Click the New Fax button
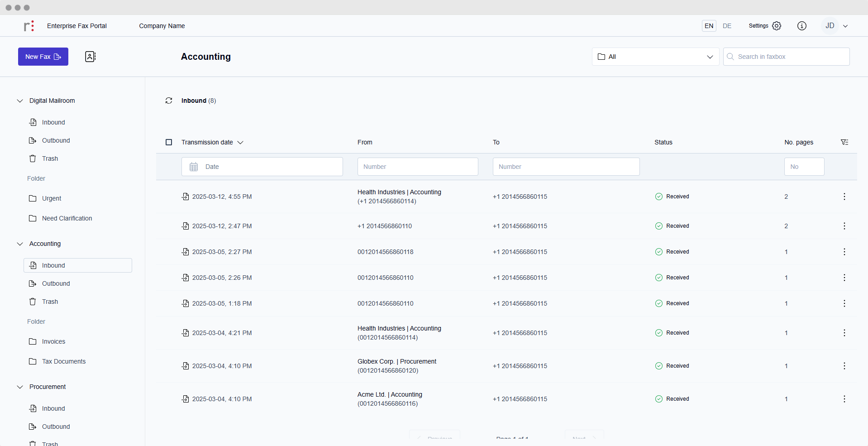The width and height of the screenshot is (868, 446). pos(43,57)
